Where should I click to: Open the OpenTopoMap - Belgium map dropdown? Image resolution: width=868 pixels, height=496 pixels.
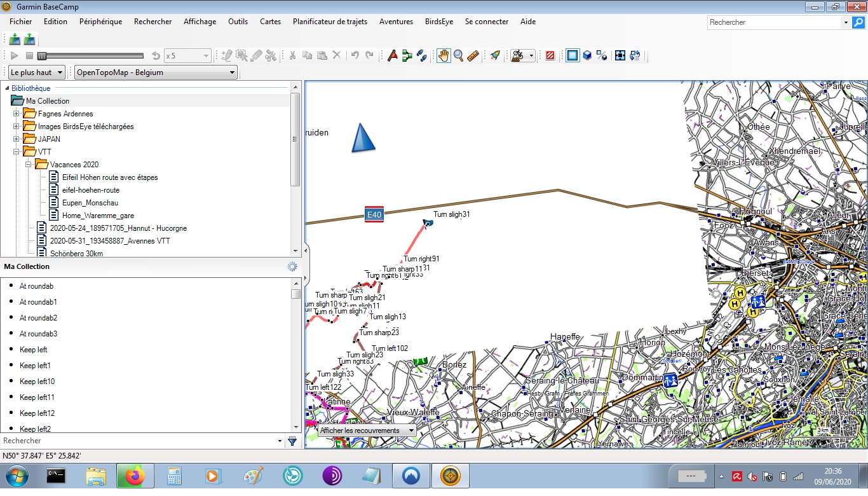tap(156, 72)
